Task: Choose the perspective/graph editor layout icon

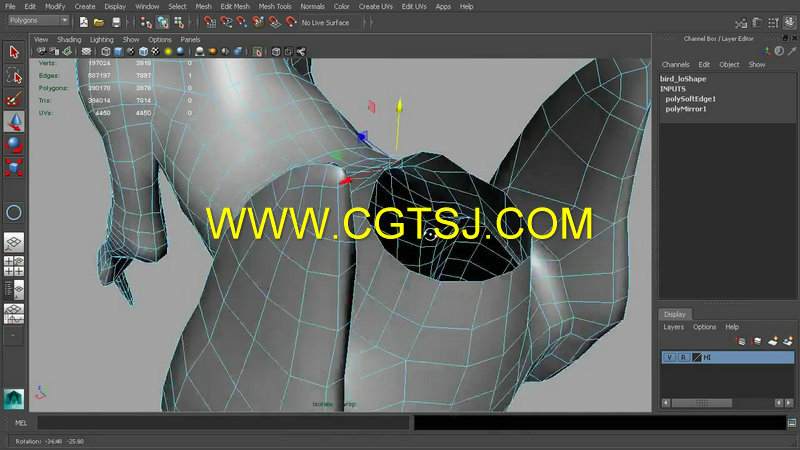Action: coord(14,313)
